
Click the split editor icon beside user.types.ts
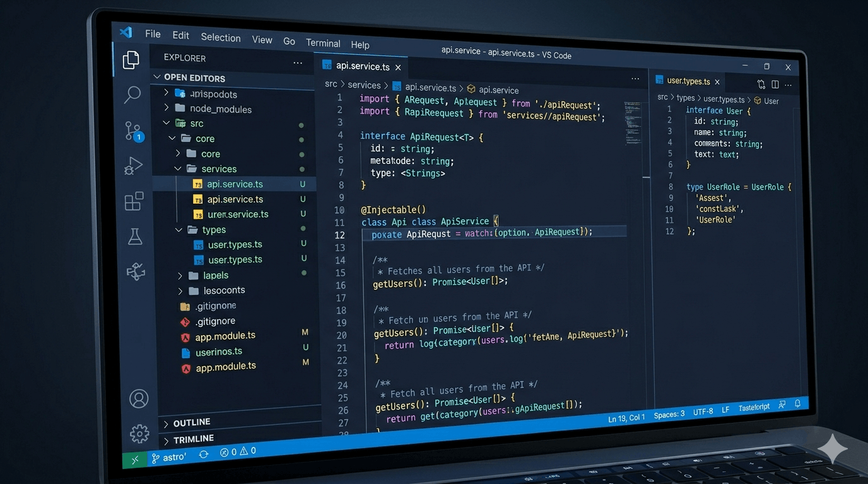(x=775, y=84)
